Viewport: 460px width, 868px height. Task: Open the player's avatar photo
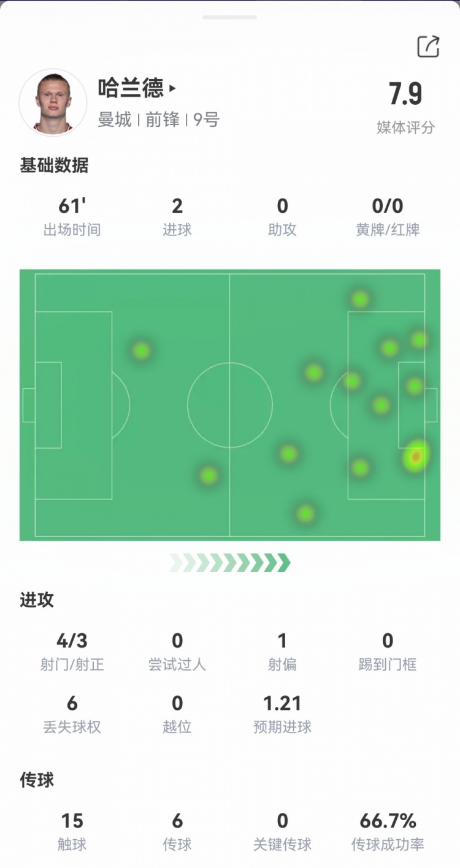(53, 102)
